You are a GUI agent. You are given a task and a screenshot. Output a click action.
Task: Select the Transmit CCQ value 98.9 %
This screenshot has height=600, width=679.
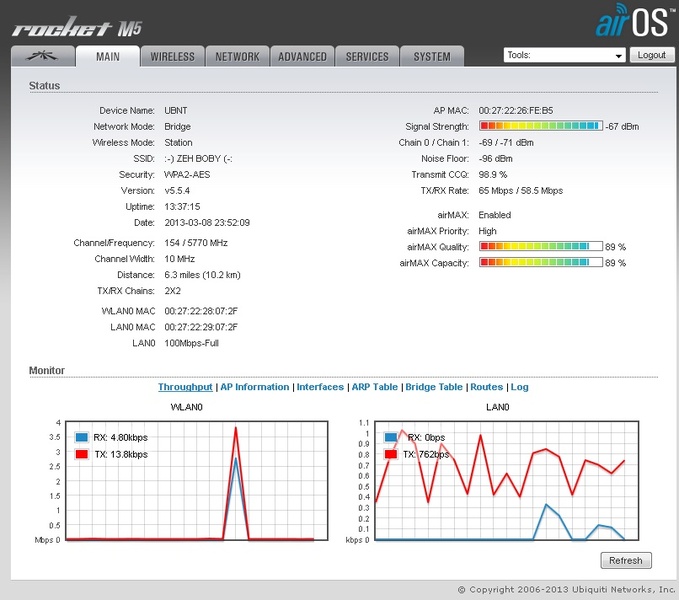[x=493, y=174]
